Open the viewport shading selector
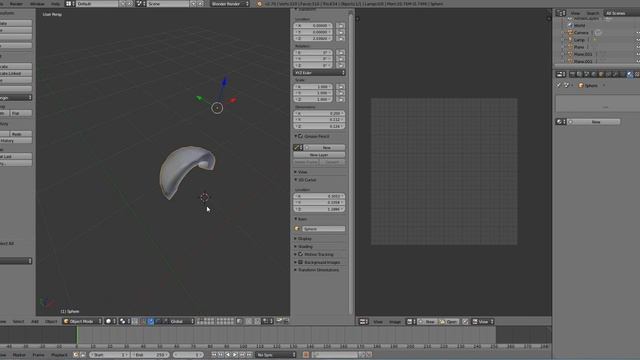The height and width of the screenshot is (360, 640). point(110,321)
